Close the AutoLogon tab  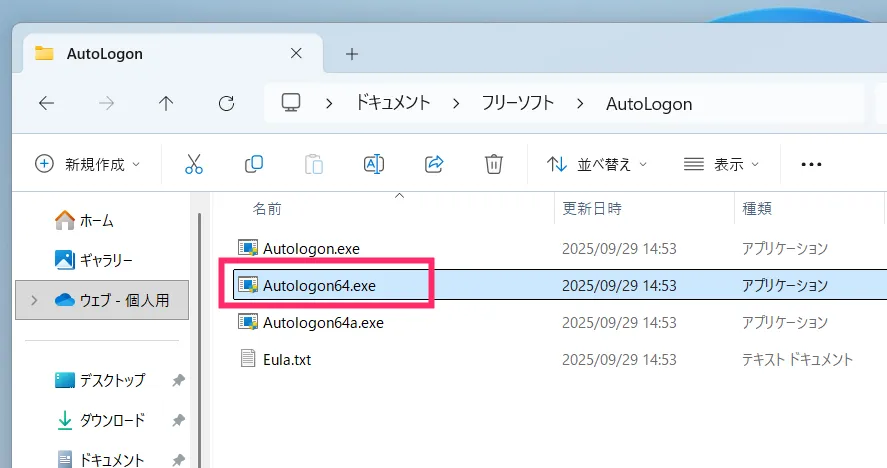click(x=296, y=53)
